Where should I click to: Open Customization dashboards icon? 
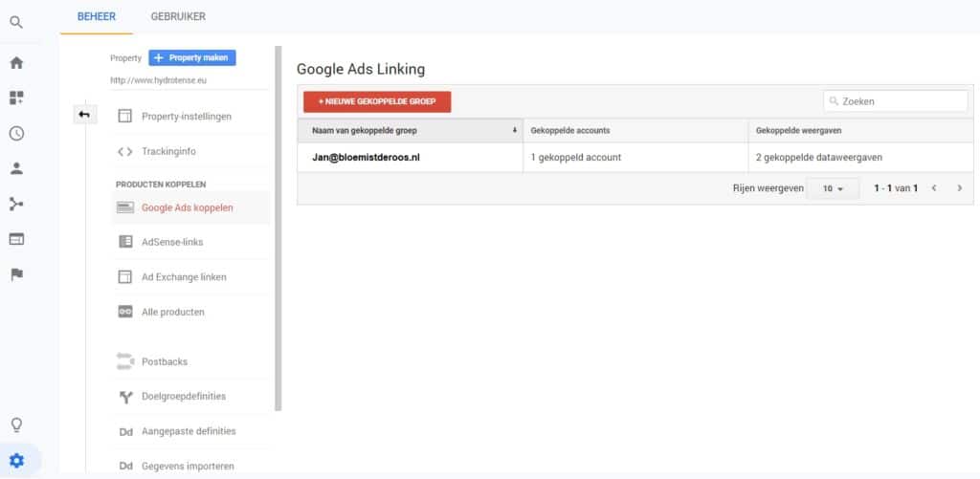pos(16,98)
